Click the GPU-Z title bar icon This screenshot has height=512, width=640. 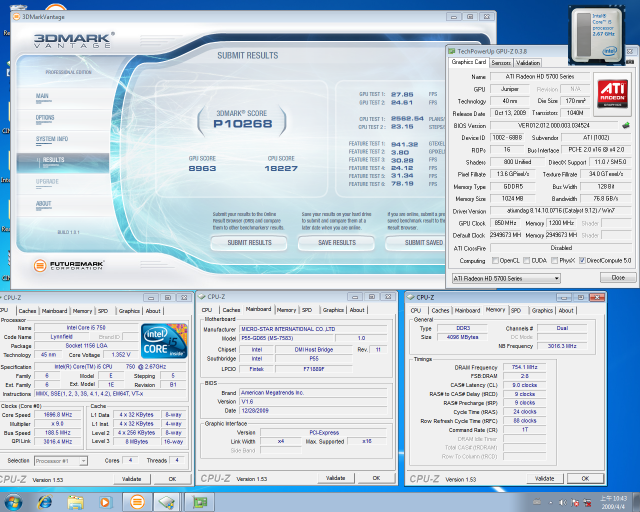pos(451,51)
